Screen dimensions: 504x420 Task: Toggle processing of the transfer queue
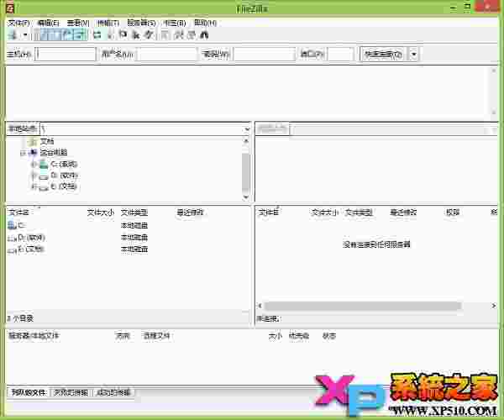pos(110,34)
